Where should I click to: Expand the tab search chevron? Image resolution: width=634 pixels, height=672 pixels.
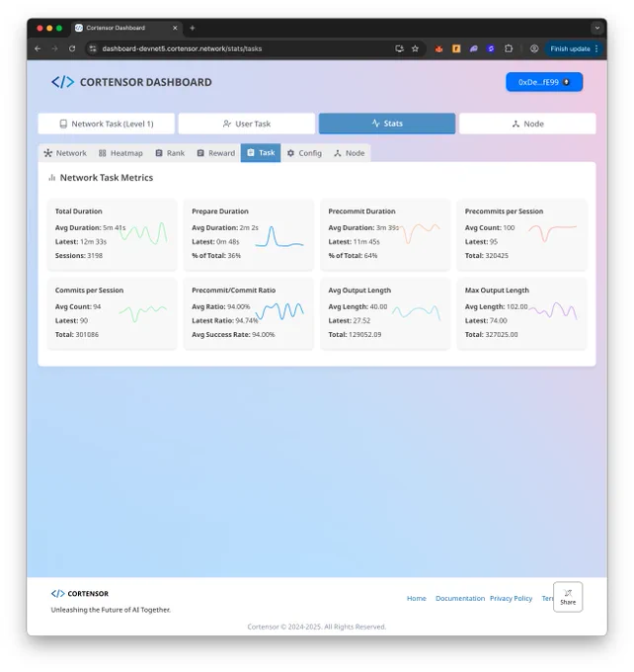click(x=597, y=28)
